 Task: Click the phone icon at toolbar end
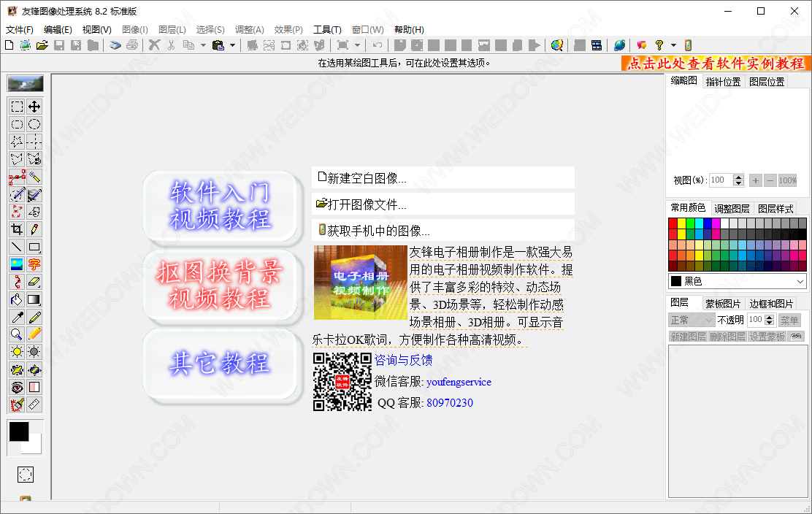689,45
